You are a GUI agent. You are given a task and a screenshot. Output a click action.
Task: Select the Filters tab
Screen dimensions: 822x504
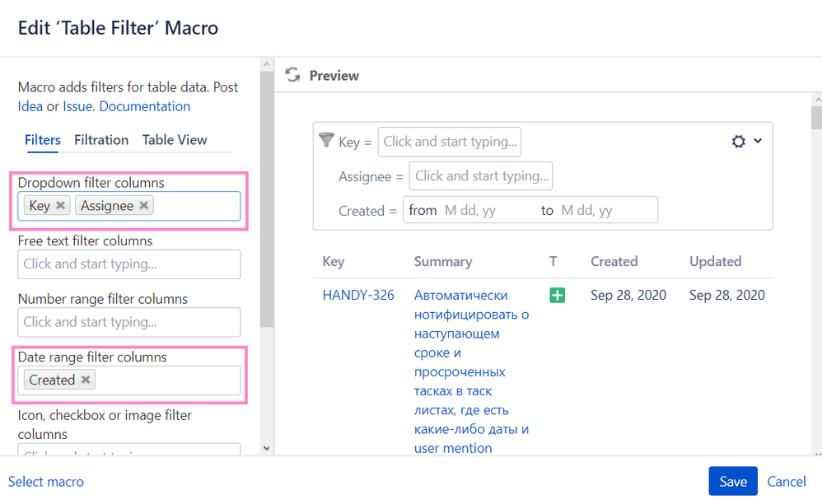[42, 140]
